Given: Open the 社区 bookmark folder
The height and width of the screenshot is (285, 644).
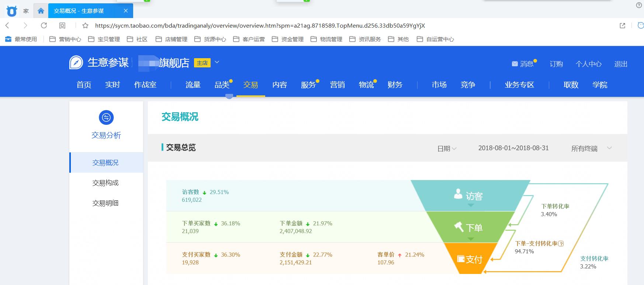Looking at the screenshot, I should [x=137, y=39].
